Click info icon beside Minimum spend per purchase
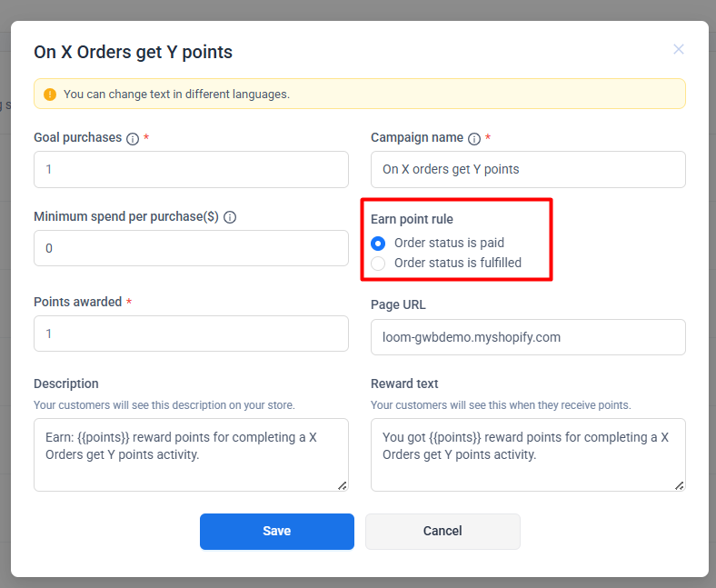 pos(230,218)
